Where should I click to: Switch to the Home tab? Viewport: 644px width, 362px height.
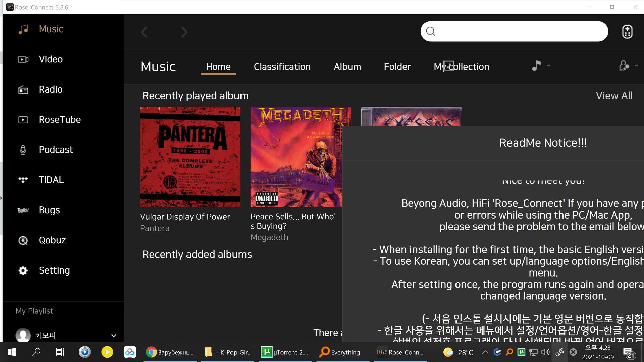point(218,67)
